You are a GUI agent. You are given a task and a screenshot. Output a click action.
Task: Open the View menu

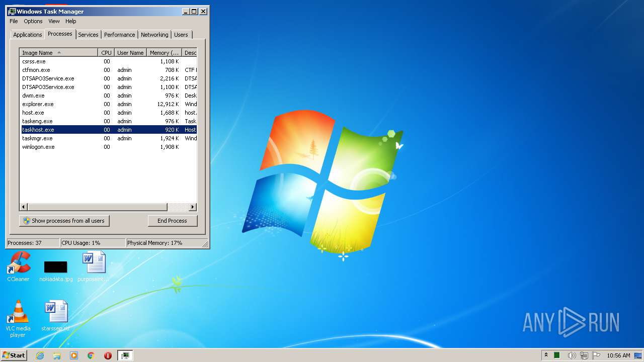tap(54, 21)
